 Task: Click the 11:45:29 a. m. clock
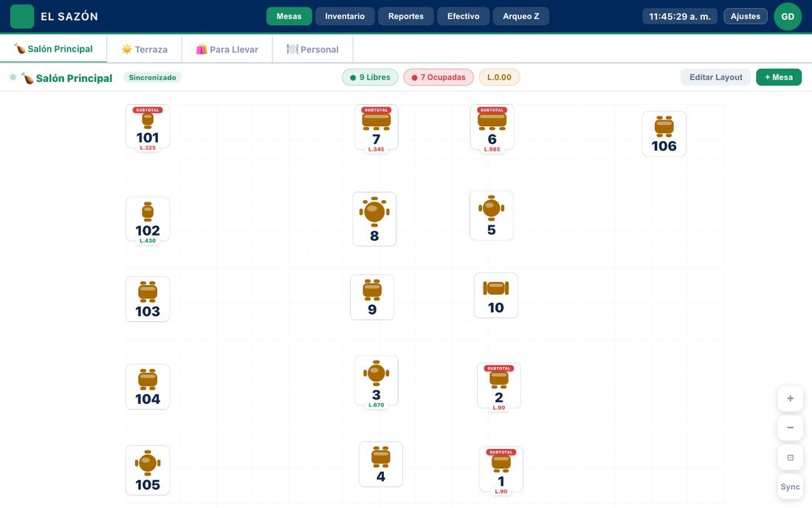tap(680, 16)
